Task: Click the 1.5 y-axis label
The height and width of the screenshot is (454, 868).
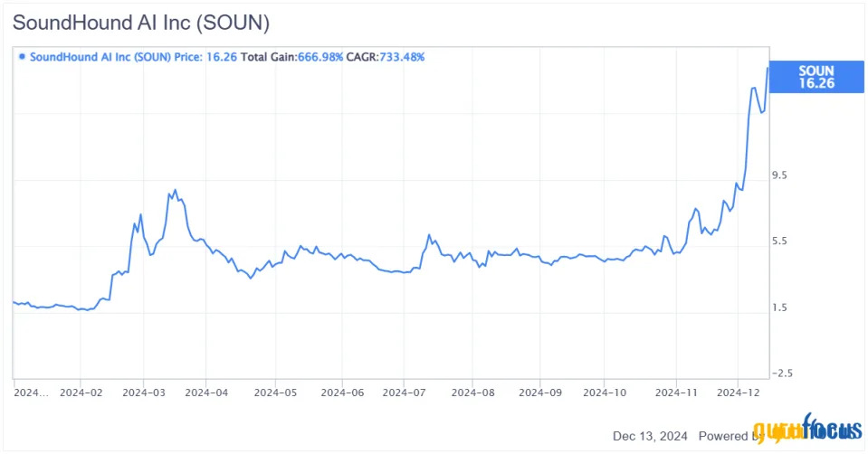Action: click(x=779, y=308)
